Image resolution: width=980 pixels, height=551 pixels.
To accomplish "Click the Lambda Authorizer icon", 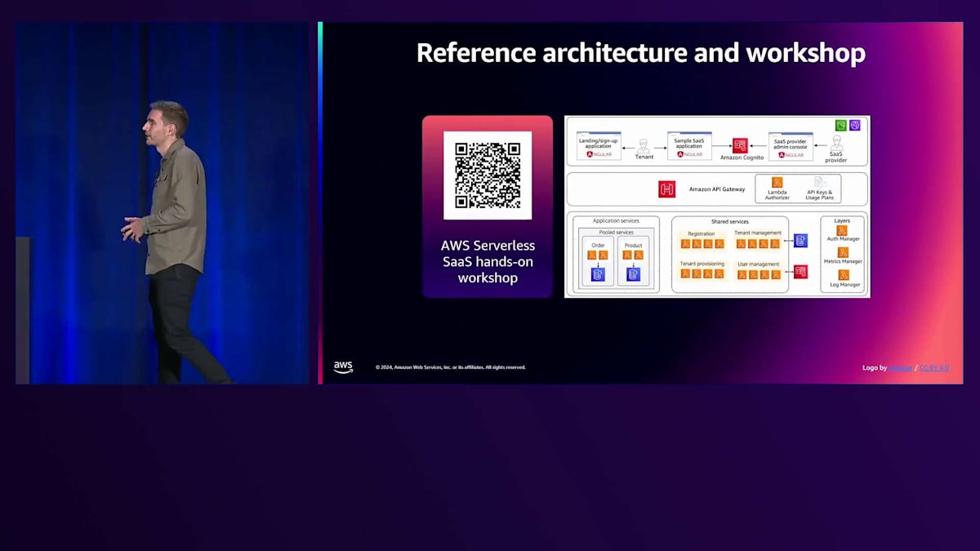I will point(777,183).
